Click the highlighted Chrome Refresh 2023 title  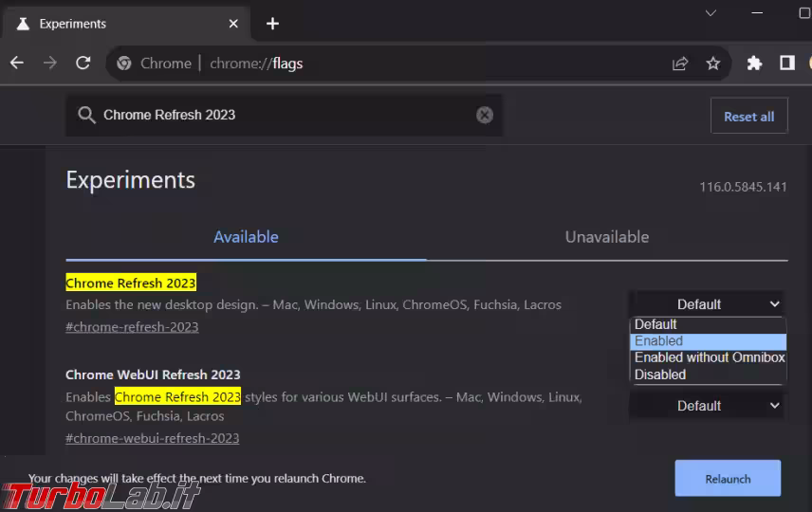[x=131, y=283]
